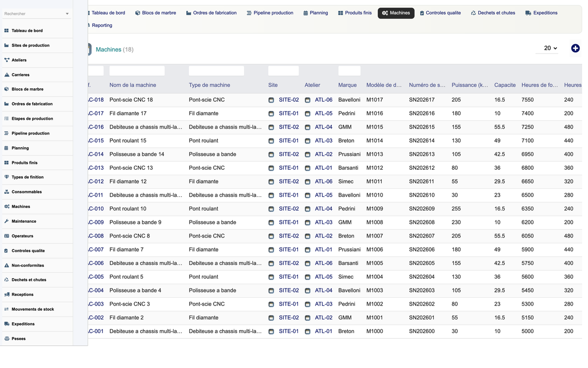This screenshot has height=368, width=588.
Task: Open ATL-04 link in Pont roulant 10 row
Action: tap(323, 209)
